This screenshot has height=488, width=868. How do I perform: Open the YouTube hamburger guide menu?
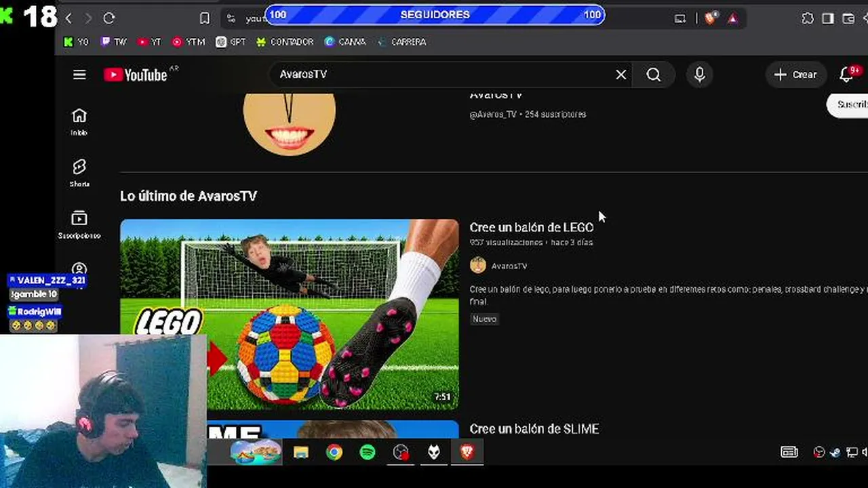pyautogui.click(x=79, y=75)
